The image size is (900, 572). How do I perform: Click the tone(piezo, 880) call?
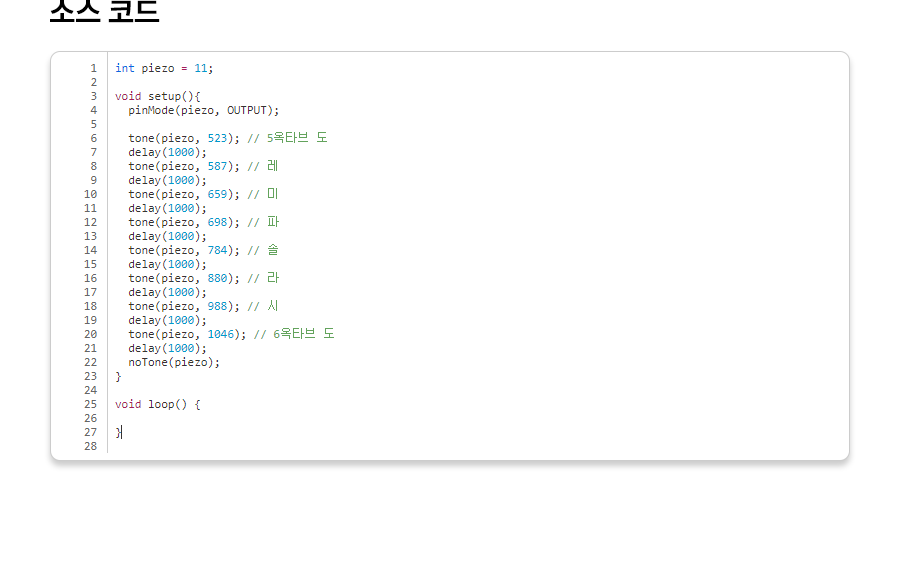point(183,278)
